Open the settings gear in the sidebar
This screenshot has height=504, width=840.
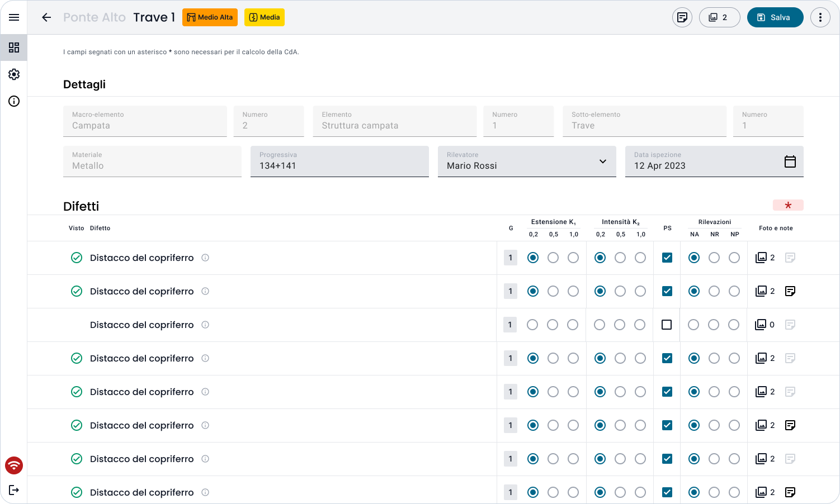14,74
